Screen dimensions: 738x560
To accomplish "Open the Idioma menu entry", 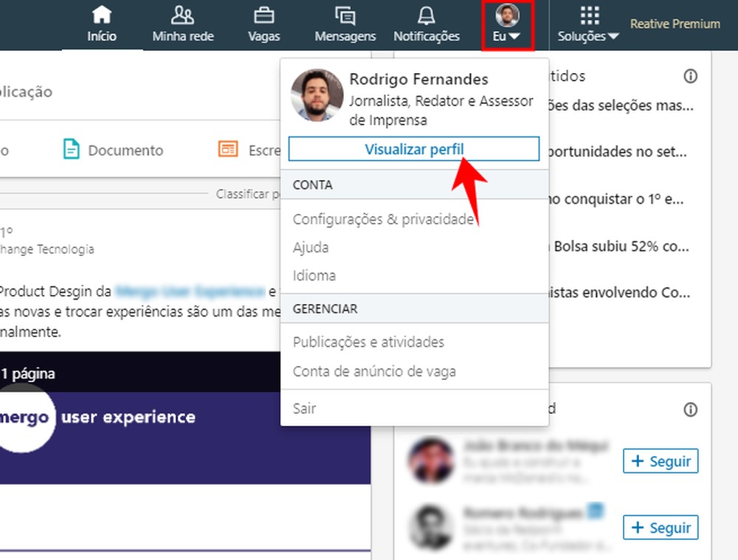I will click(x=314, y=275).
